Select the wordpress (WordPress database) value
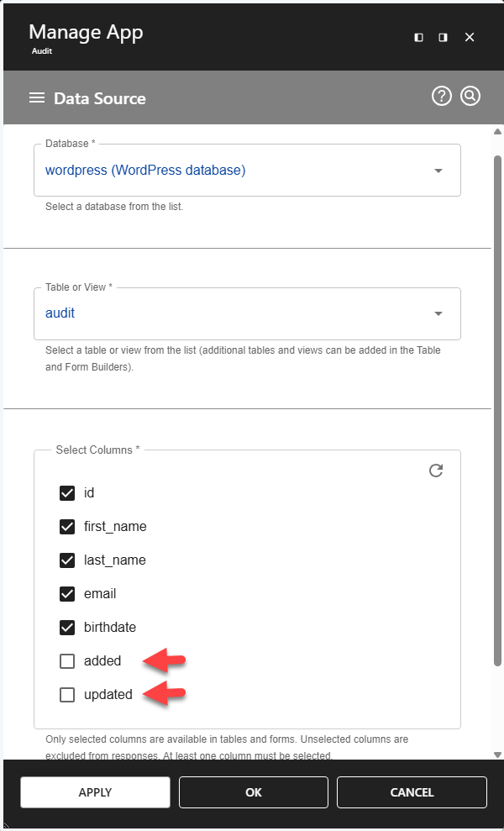This screenshot has height=831, width=504. tap(145, 170)
